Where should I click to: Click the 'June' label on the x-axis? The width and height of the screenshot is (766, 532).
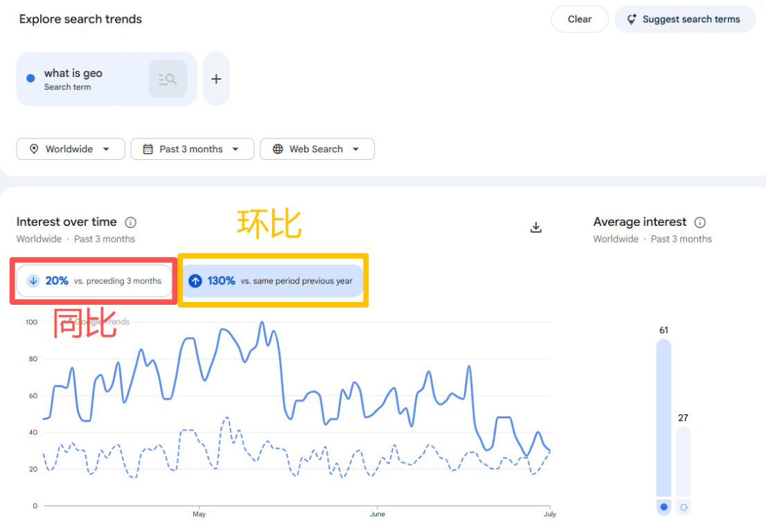377,514
